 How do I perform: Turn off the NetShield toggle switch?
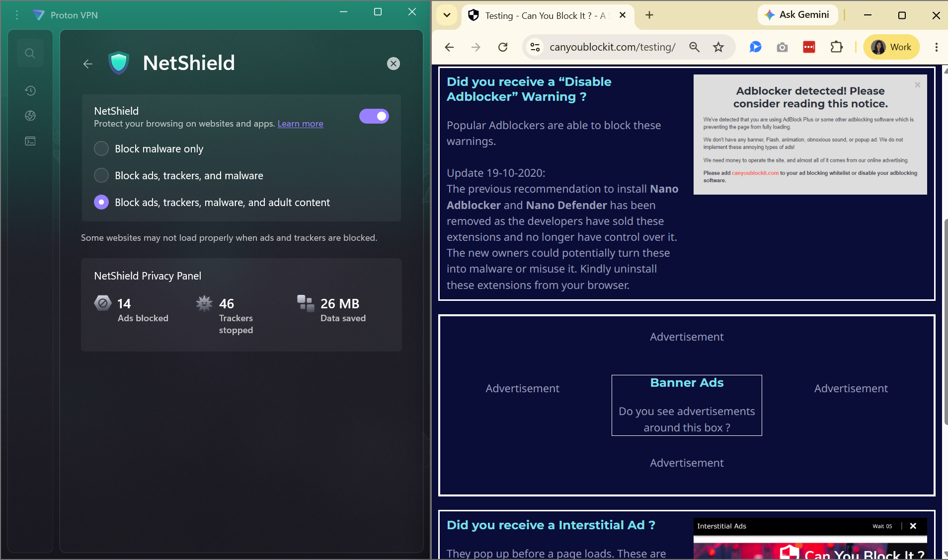[374, 116]
